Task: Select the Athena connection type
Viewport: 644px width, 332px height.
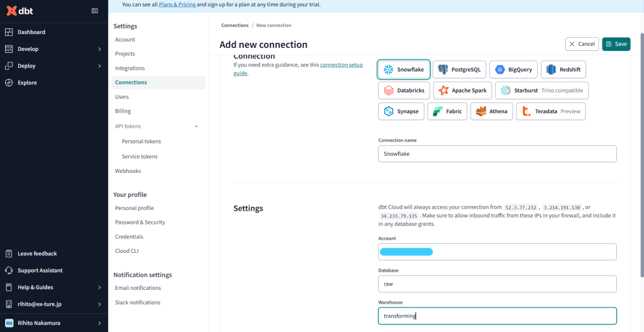Action: [x=492, y=111]
